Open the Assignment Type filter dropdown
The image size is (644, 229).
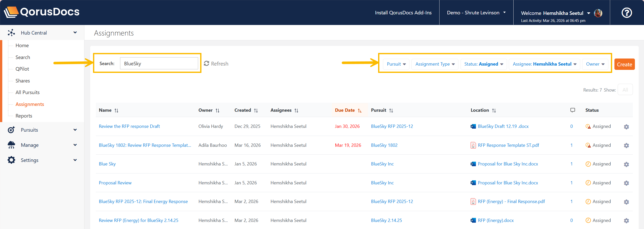pyautogui.click(x=435, y=64)
